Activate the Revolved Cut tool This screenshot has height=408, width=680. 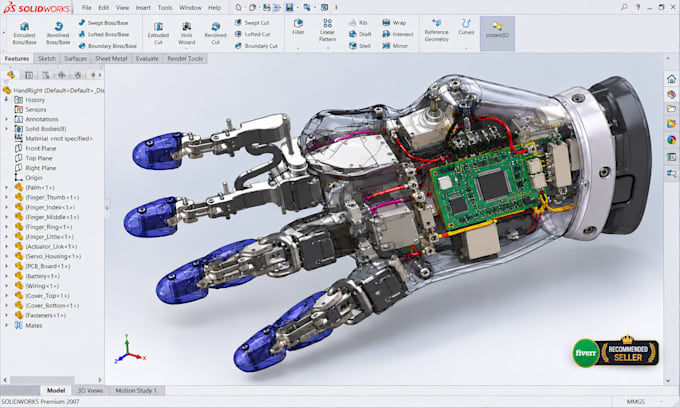(216, 33)
